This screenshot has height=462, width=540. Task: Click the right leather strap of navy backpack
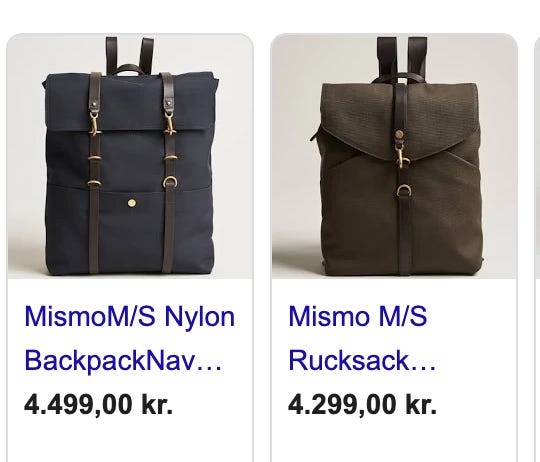click(x=169, y=172)
